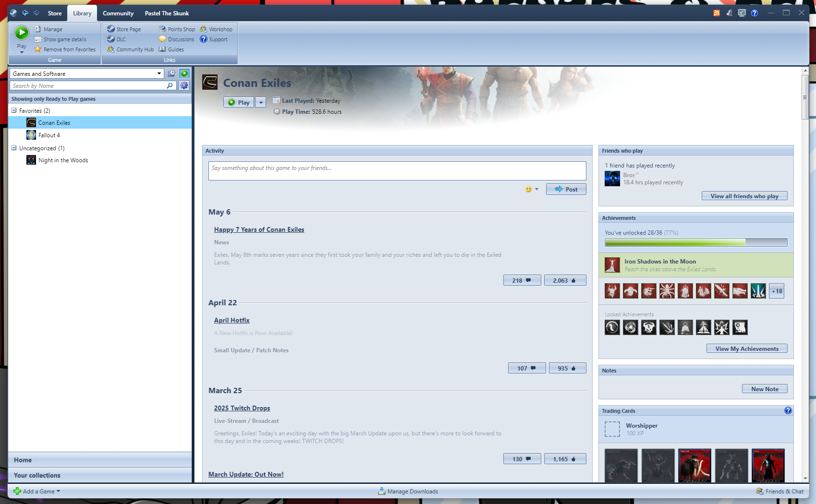
Task: Create a New Note
Action: coord(765,389)
